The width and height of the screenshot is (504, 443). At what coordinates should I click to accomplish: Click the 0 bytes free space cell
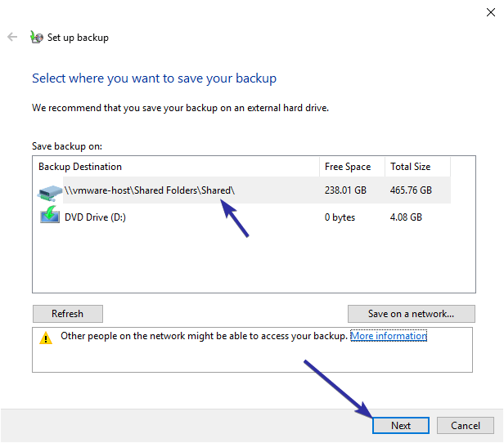tap(340, 217)
